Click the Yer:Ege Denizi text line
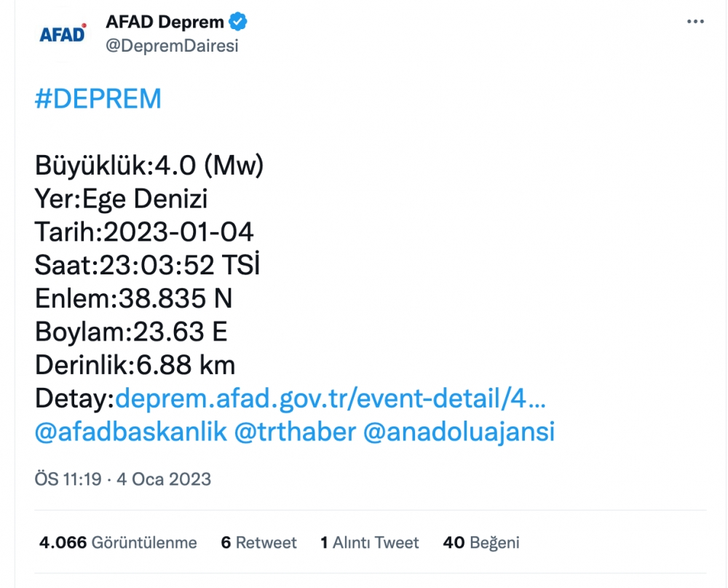 coord(122,199)
